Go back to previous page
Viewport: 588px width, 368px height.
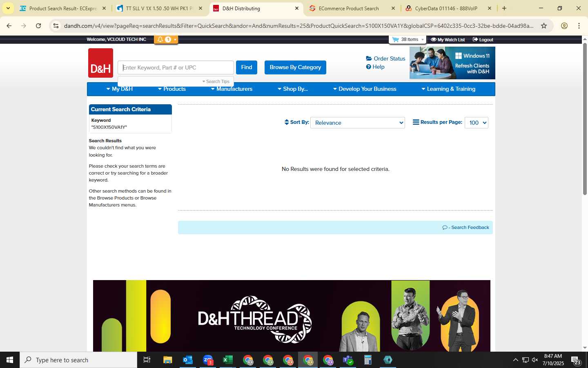pos(9,26)
